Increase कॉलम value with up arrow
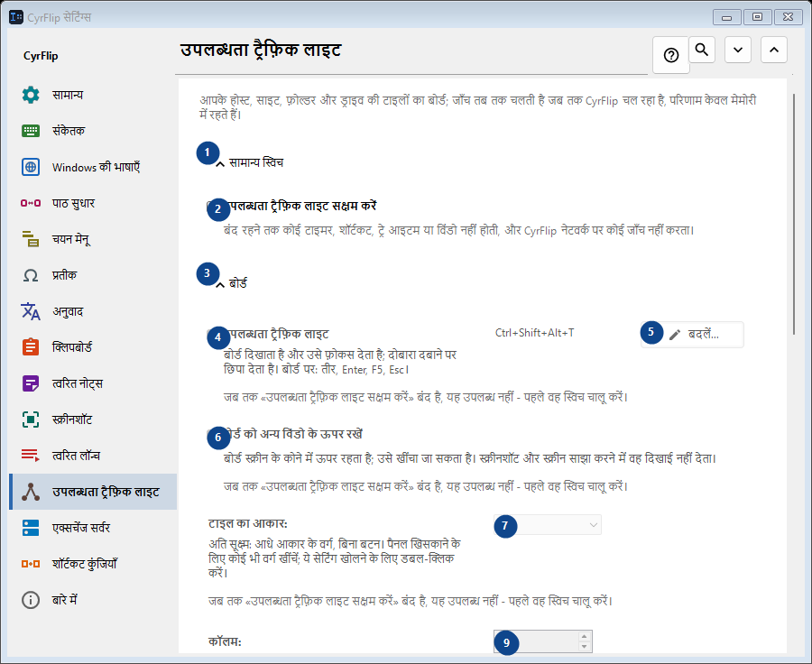This screenshot has height=664, width=812. [x=584, y=637]
